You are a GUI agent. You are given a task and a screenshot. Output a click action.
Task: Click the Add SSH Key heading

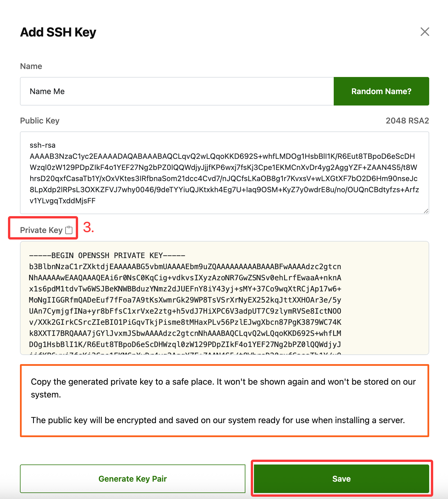(x=58, y=32)
